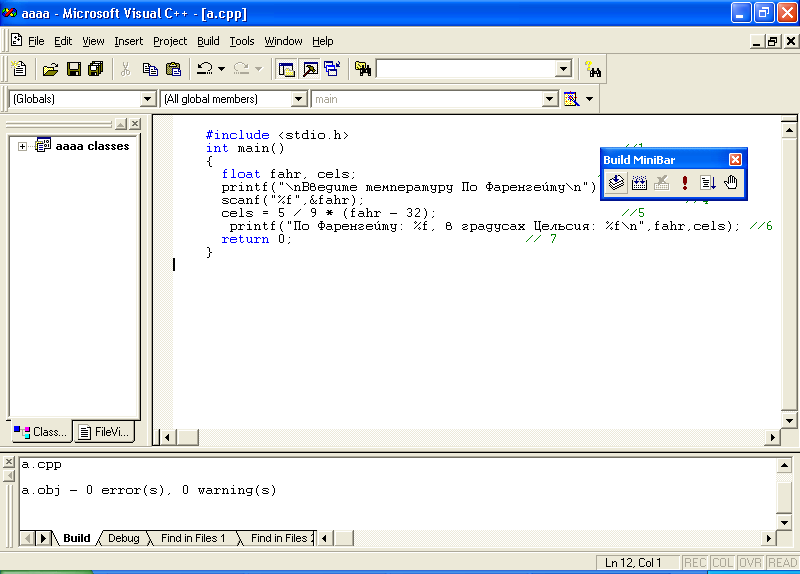Screen dimensions: 800x574
Task: Toggle the Workspace window
Action: (x=286, y=69)
